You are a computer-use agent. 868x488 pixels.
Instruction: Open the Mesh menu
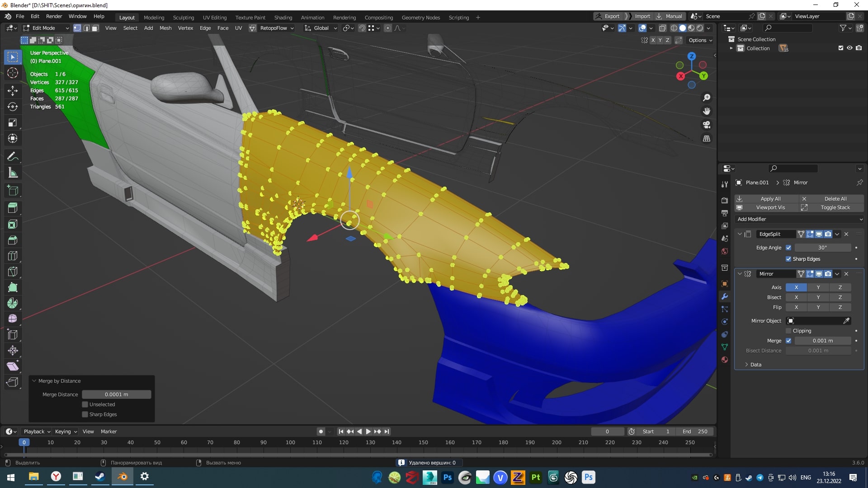click(x=165, y=28)
